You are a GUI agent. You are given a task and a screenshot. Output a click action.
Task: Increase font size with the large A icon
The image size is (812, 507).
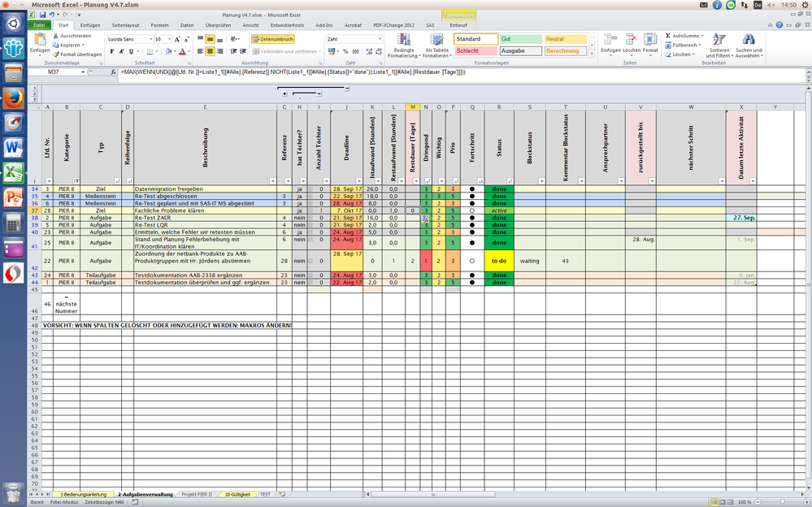pyautogui.click(x=177, y=39)
